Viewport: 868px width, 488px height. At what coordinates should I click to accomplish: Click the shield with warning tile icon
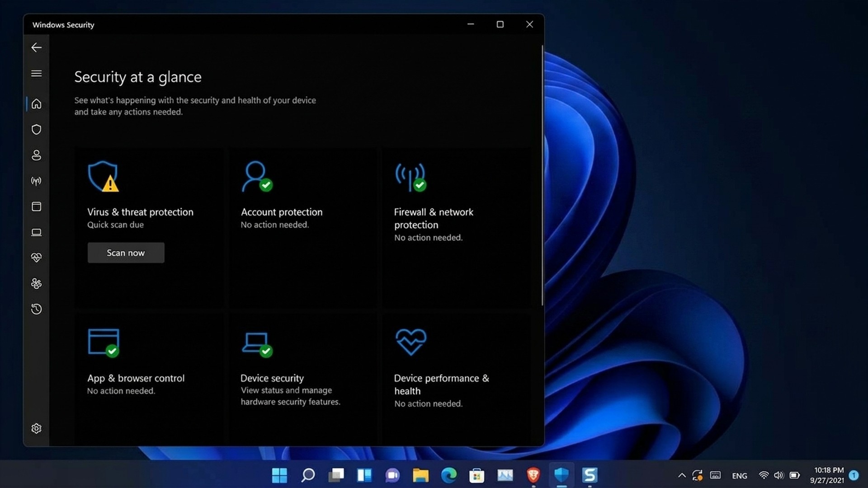(104, 177)
